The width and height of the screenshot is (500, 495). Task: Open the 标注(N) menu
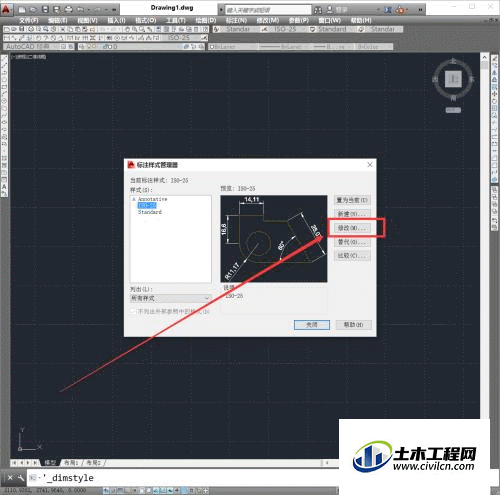click(236, 20)
